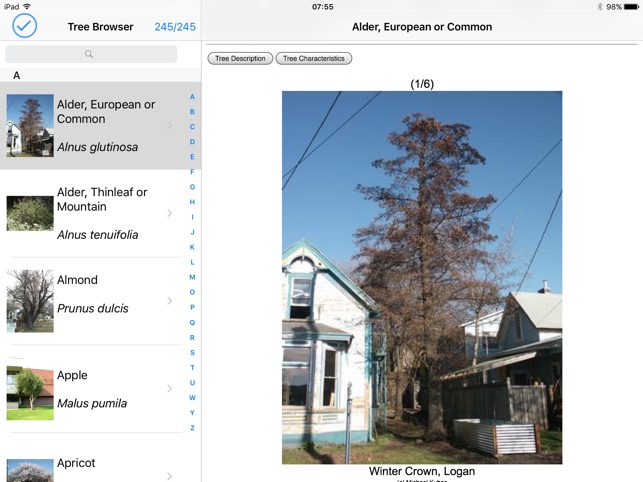The image size is (643, 482).
Task: Jump to index letter G
Action: pos(192,187)
